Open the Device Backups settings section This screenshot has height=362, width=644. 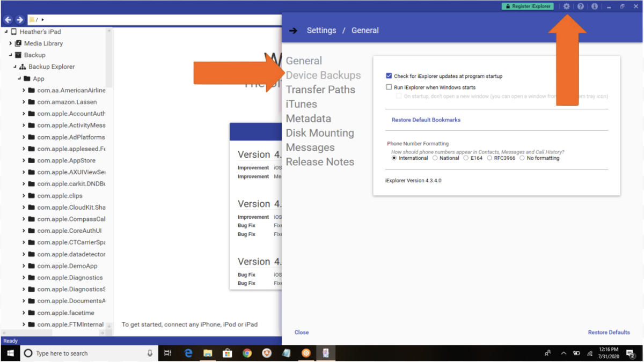pos(323,75)
